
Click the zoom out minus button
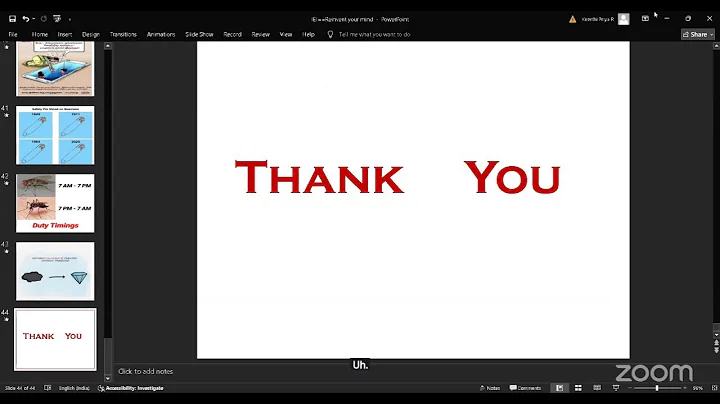(x=630, y=388)
